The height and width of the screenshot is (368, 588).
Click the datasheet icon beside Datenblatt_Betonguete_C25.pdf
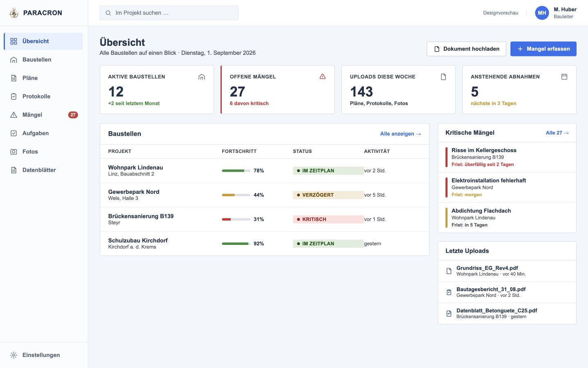coord(449,314)
